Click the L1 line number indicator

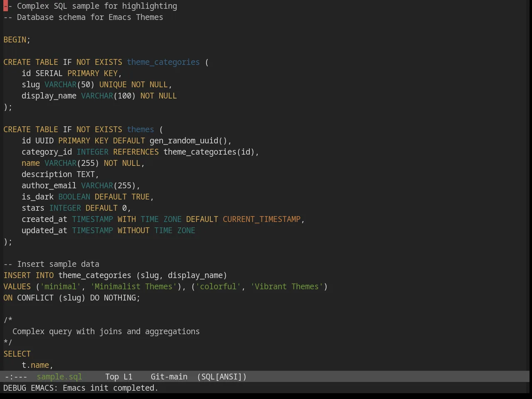(x=128, y=377)
